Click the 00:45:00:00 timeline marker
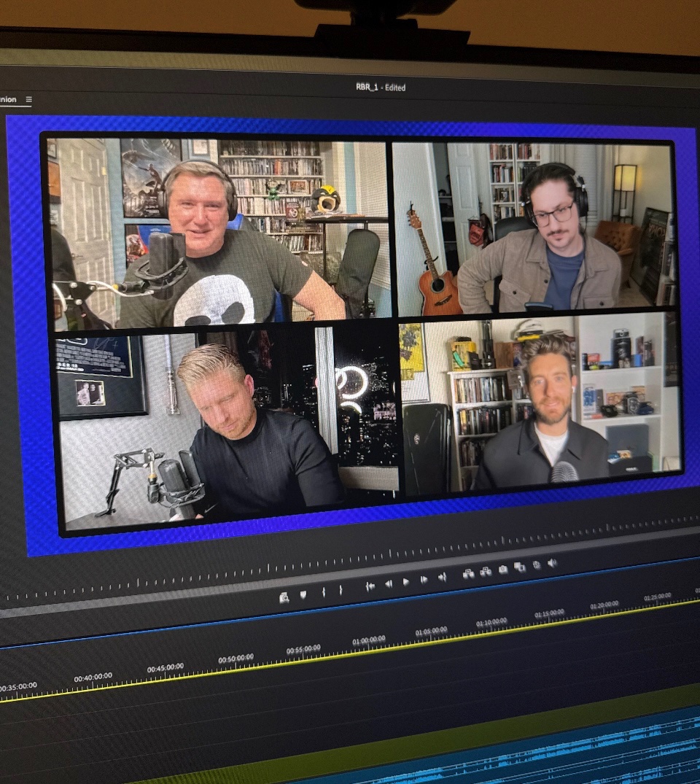700x784 pixels. (x=166, y=667)
